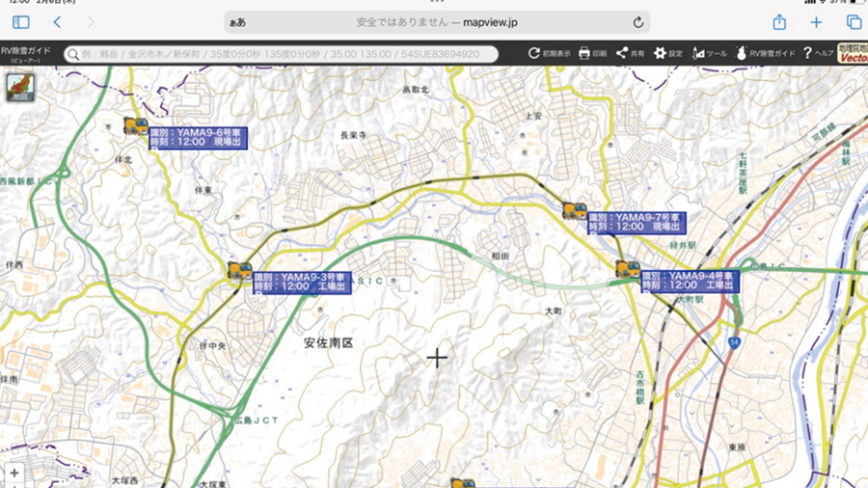Screen dimensions: 868x488
Task: Click the 印刷 print icon
Action: click(x=584, y=53)
